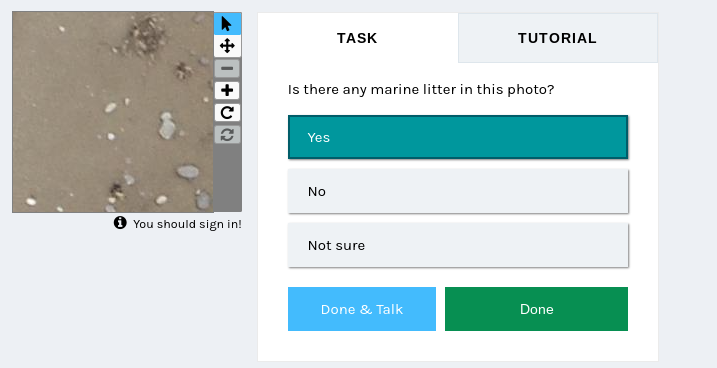
Task: Switch to the TUTORIAL tab
Action: point(557,38)
